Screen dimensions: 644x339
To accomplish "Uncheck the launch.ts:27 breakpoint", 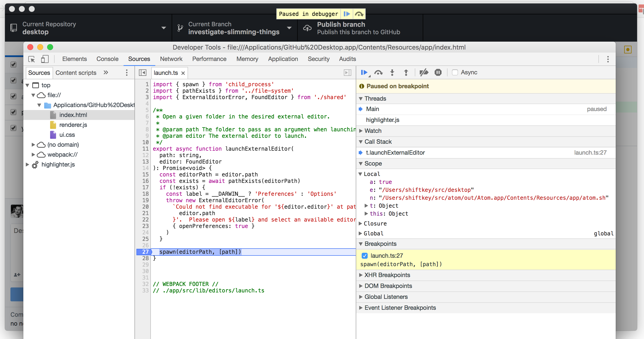I will (364, 255).
